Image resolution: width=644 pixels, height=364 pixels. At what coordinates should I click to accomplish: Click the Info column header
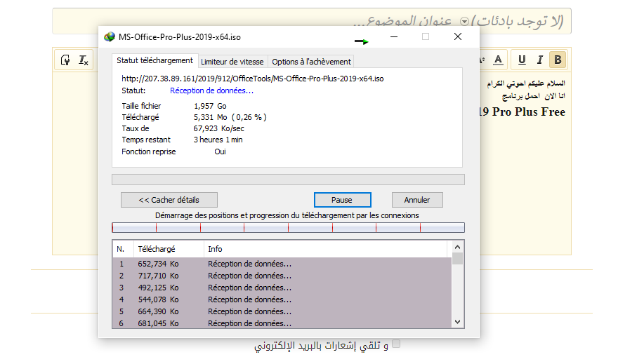coord(325,249)
